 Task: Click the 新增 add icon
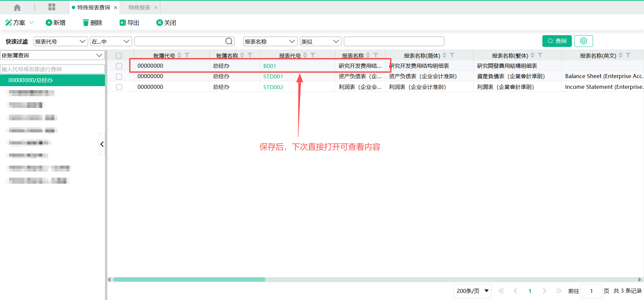click(x=49, y=23)
